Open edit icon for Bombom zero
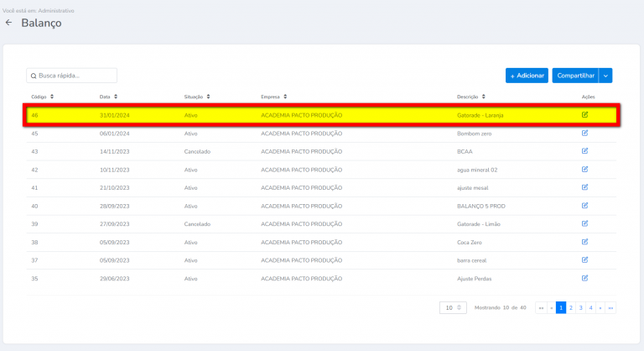This screenshot has width=644, height=351. pyautogui.click(x=584, y=133)
